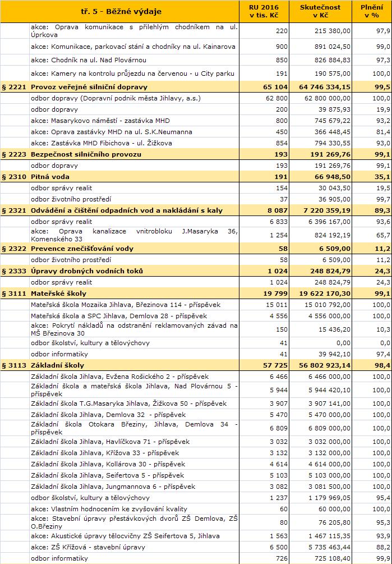The width and height of the screenshot is (392, 564).
Task: Select 'Základní škola Jihlava, Havlíčkova 71' row
Action: (196, 441)
